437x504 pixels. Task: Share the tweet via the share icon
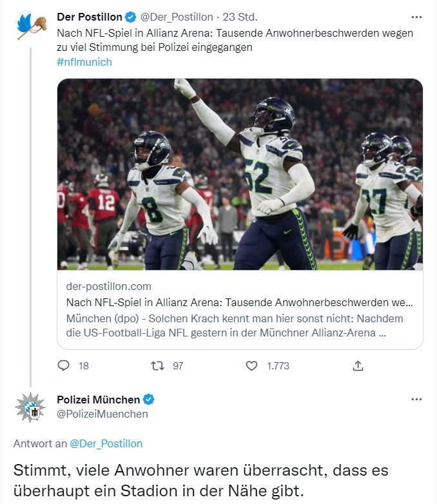(358, 365)
